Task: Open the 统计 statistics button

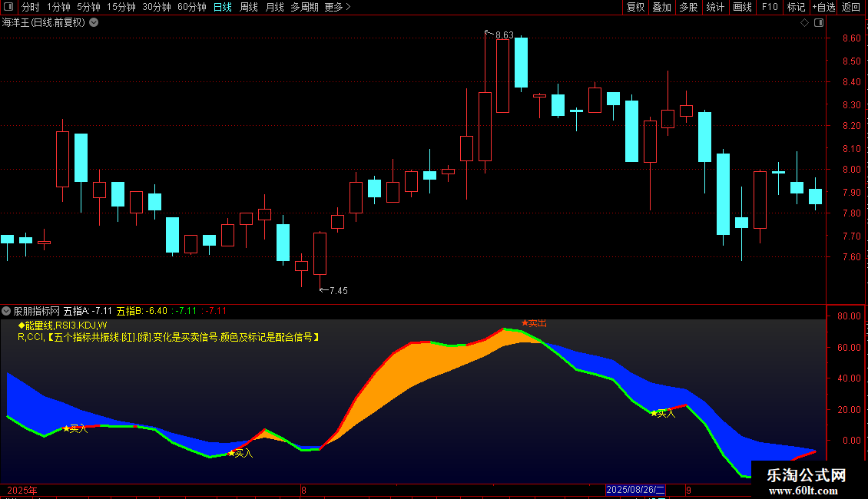Action: click(x=715, y=7)
